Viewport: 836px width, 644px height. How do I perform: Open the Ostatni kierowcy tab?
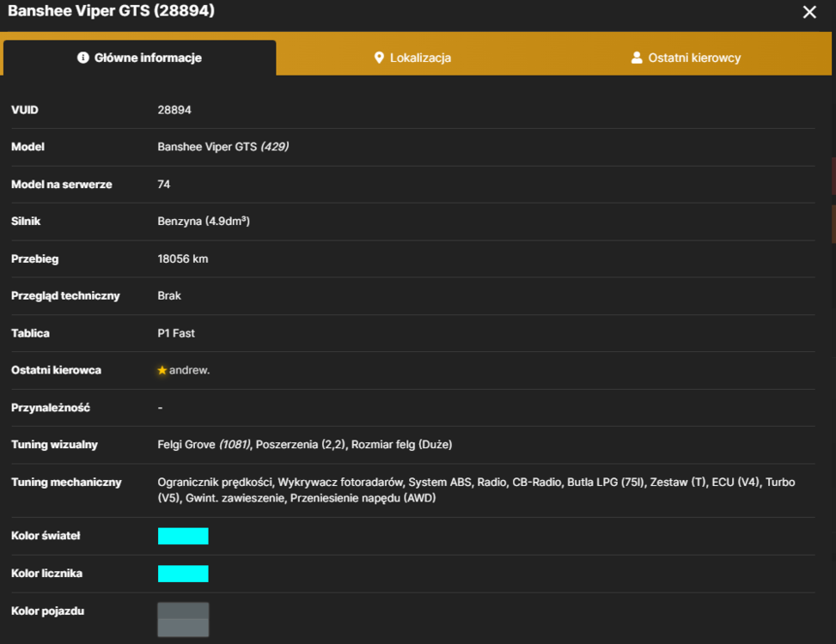click(686, 58)
